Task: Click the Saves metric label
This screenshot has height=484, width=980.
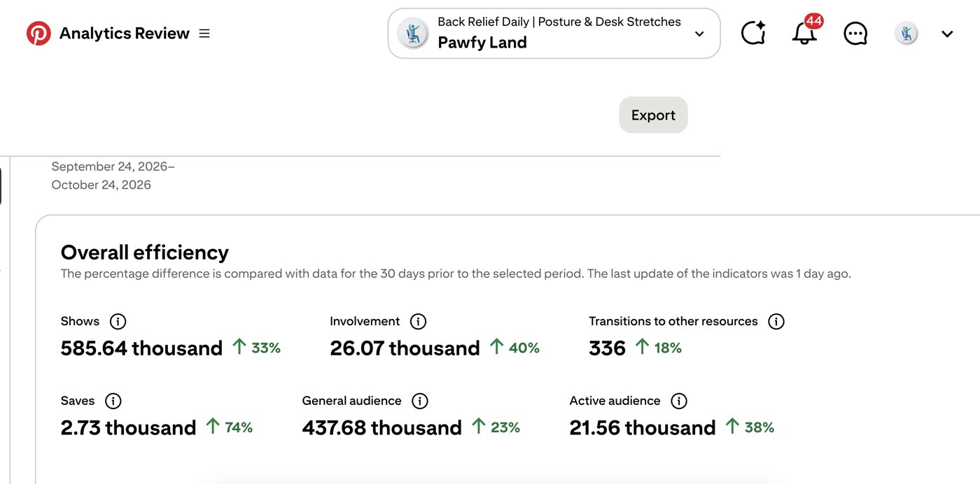Action: 78,401
